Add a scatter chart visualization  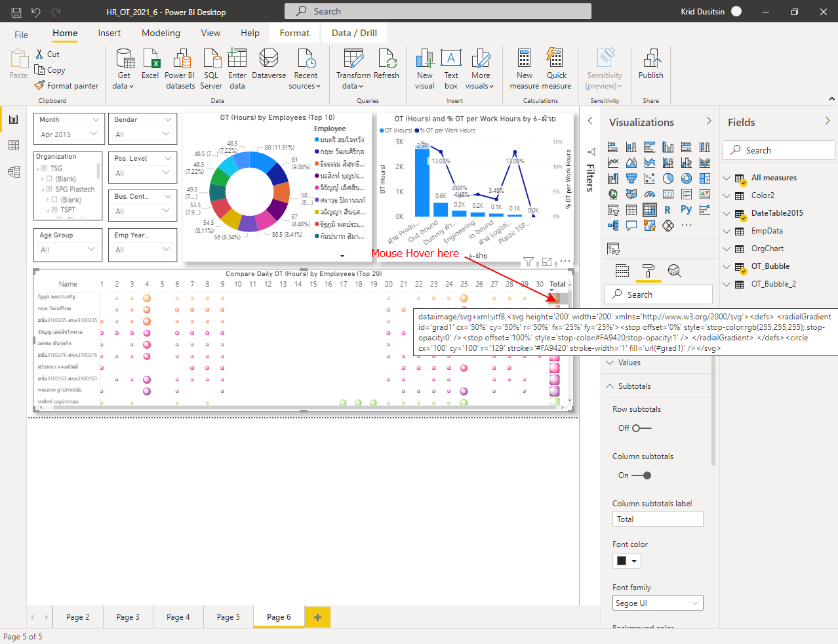tap(650, 178)
